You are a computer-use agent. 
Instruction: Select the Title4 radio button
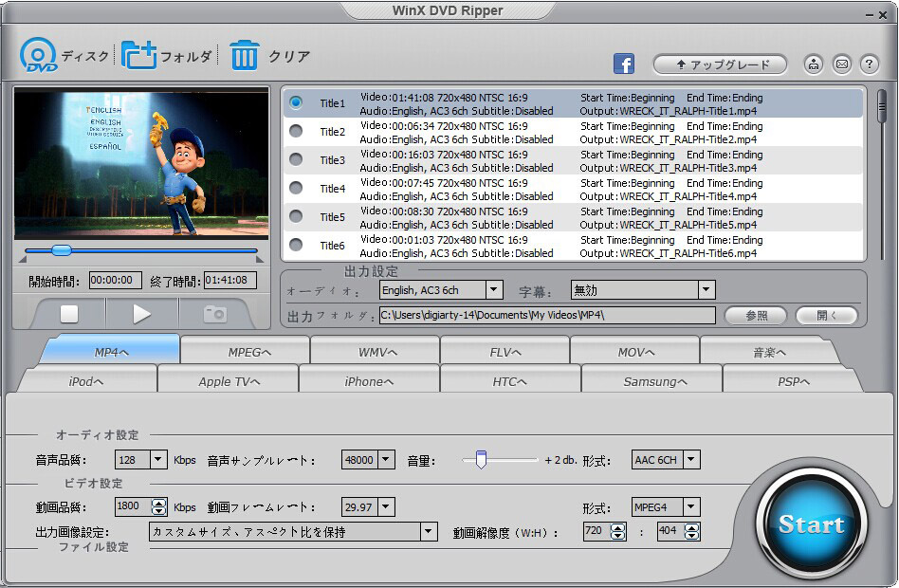coord(296,189)
